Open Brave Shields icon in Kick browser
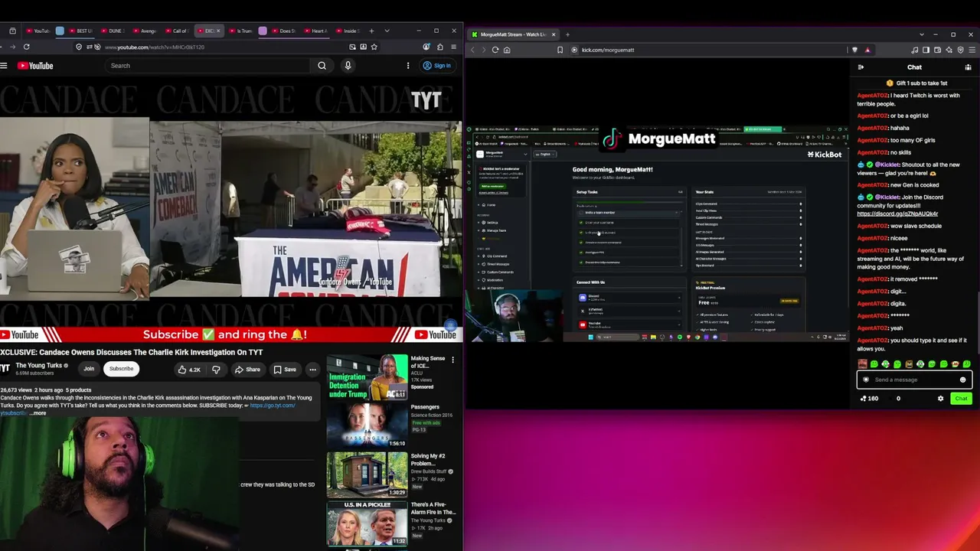The width and height of the screenshot is (980, 551). tap(854, 50)
